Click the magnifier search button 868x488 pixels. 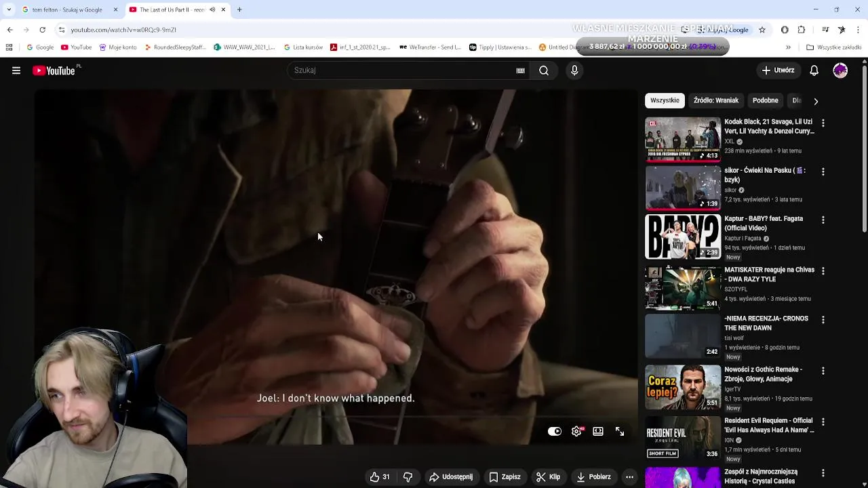coord(544,70)
